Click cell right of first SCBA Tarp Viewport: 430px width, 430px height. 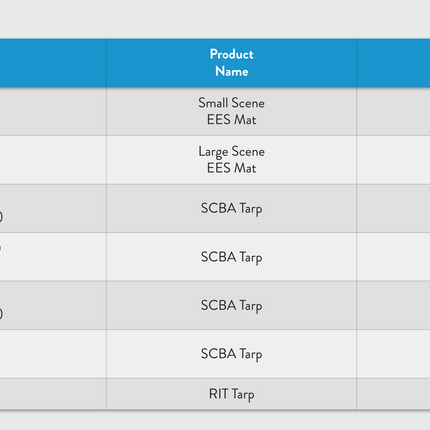click(393, 208)
